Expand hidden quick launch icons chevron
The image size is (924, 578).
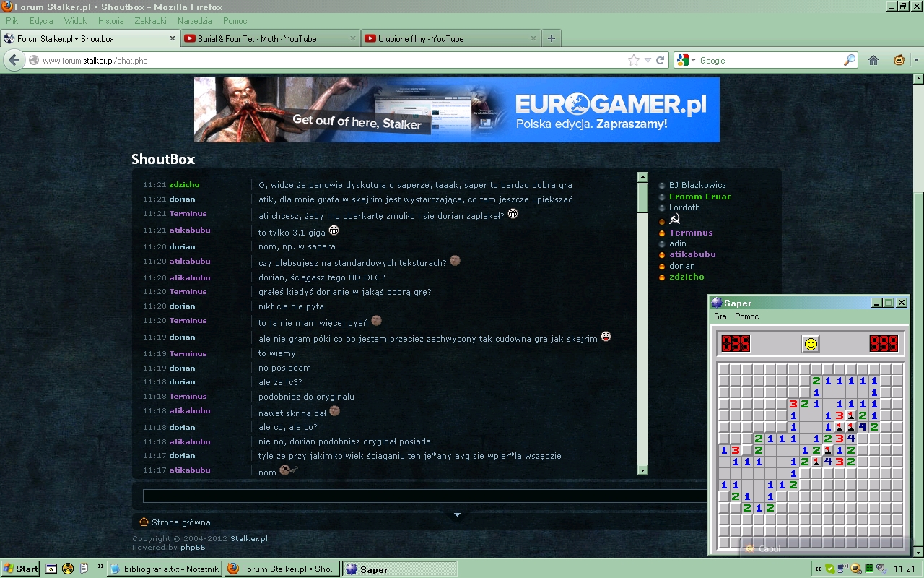pos(100,566)
